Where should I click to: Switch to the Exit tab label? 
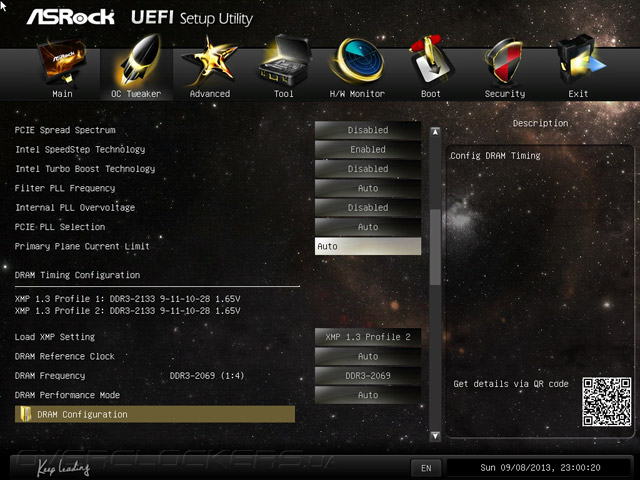tap(578, 94)
